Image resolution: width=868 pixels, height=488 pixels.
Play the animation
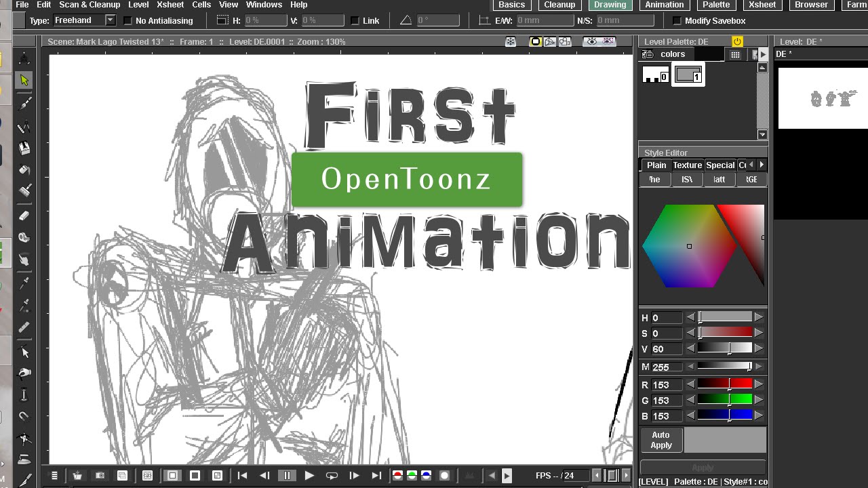coord(309,476)
